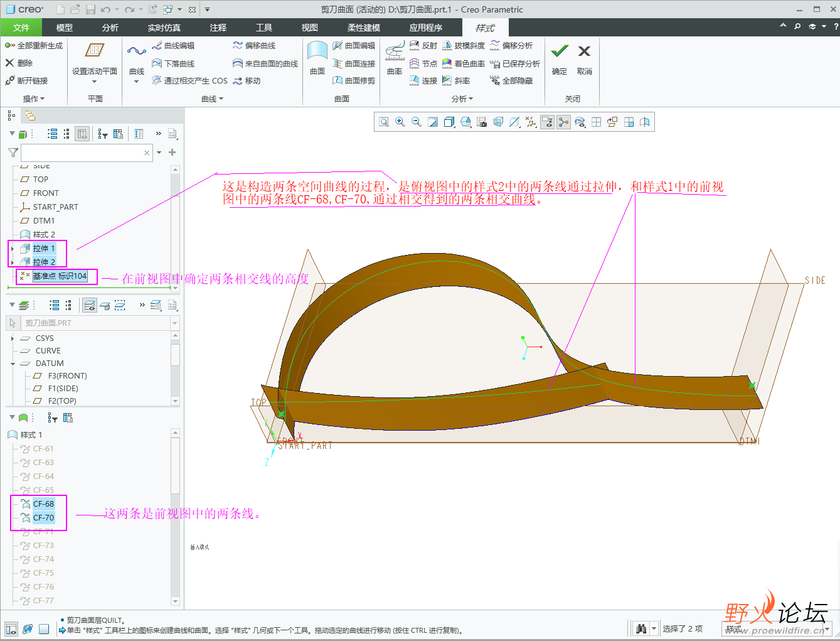Switch to the 分析 tab
The width and height of the screenshot is (840, 641).
coord(110,28)
